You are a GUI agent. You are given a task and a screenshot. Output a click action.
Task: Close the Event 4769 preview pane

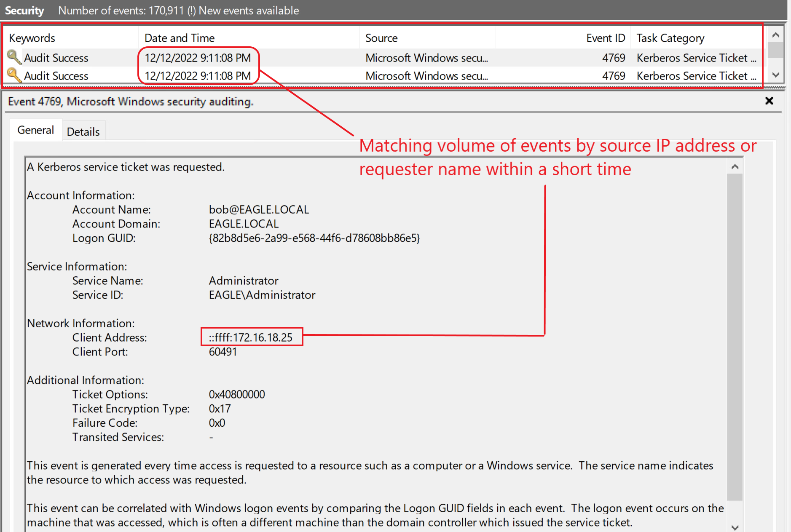pyautogui.click(x=769, y=101)
